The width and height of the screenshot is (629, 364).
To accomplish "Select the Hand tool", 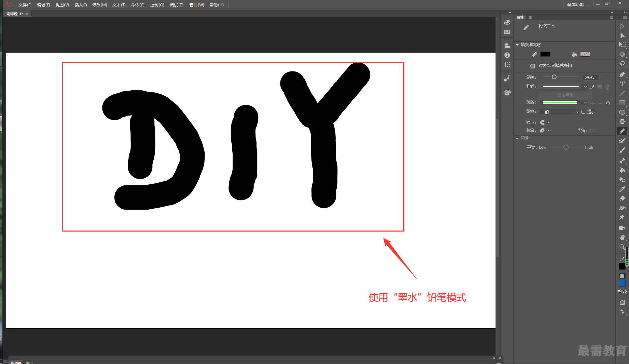I will pos(622,238).
